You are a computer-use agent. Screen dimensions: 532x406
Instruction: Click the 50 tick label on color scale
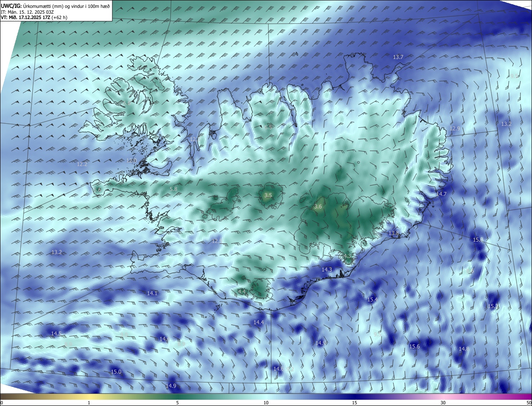pyautogui.click(x=529, y=403)
